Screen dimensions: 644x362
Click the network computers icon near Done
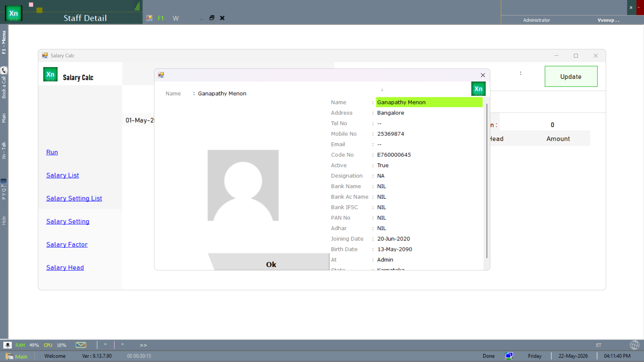tap(509, 356)
